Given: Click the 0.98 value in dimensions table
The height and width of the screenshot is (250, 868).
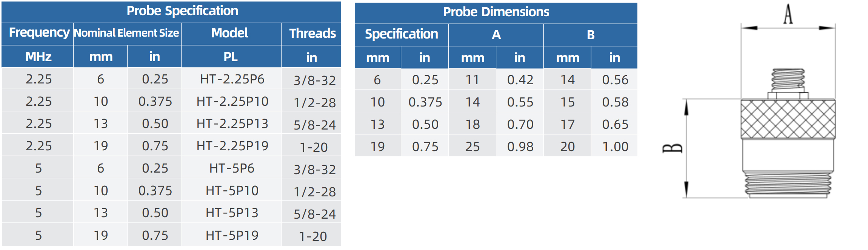Looking at the screenshot, I should click(520, 147).
